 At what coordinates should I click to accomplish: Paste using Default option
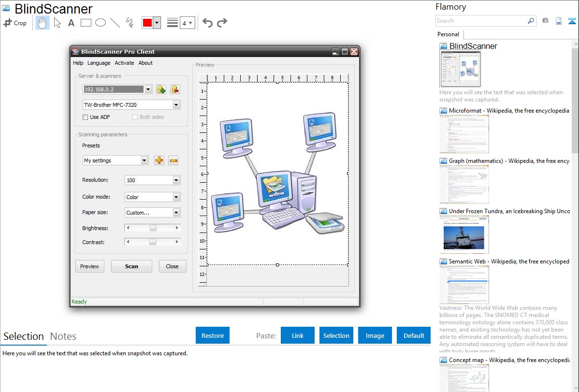pyautogui.click(x=414, y=335)
